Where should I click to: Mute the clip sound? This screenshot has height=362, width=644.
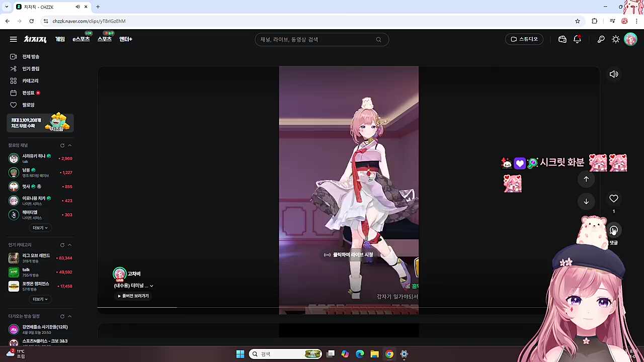(614, 74)
